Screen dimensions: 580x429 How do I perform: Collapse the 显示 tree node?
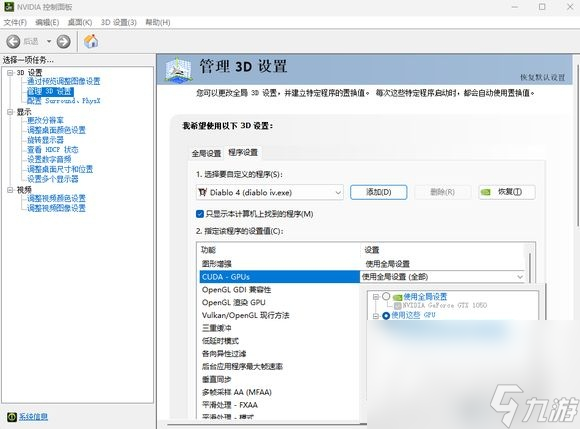click(x=10, y=112)
